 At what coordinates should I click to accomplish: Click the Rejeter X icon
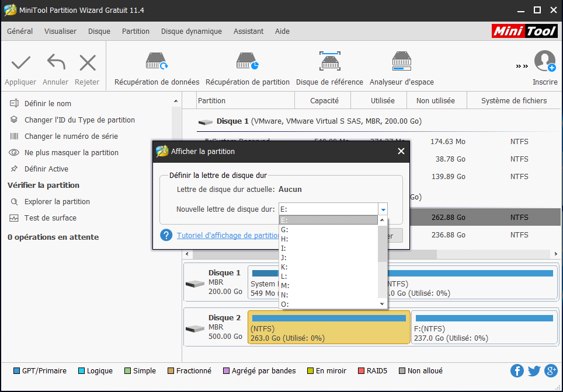point(87,63)
